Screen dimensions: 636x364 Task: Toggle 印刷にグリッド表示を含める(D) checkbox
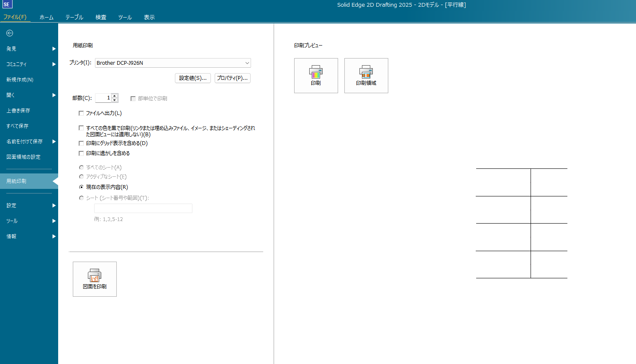point(81,143)
